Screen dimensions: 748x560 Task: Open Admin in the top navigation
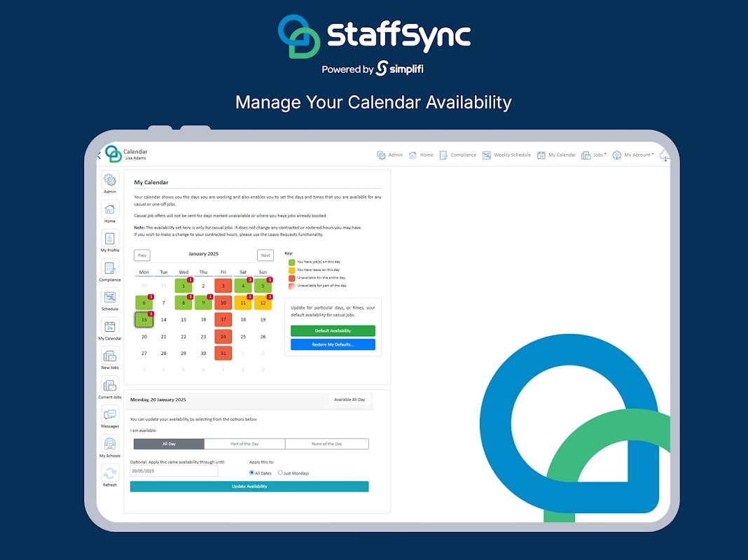[x=389, y=155]
